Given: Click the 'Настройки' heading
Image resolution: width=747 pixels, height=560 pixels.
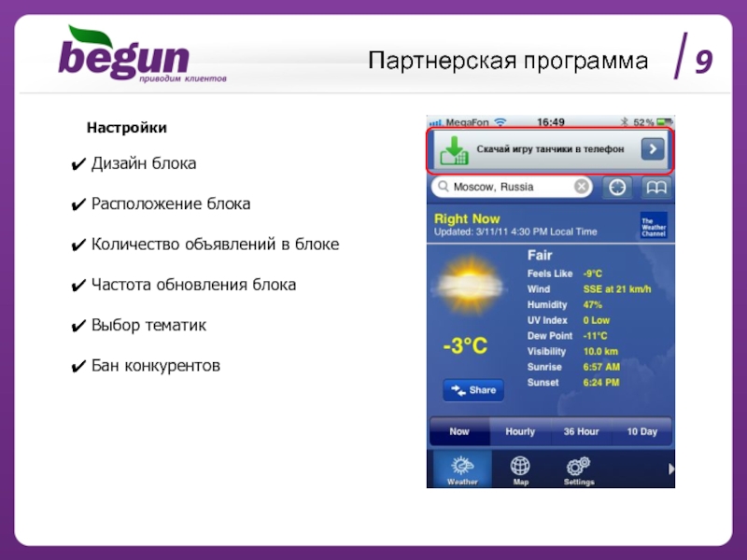Looking at the screenshot, I should click(127, 128).
